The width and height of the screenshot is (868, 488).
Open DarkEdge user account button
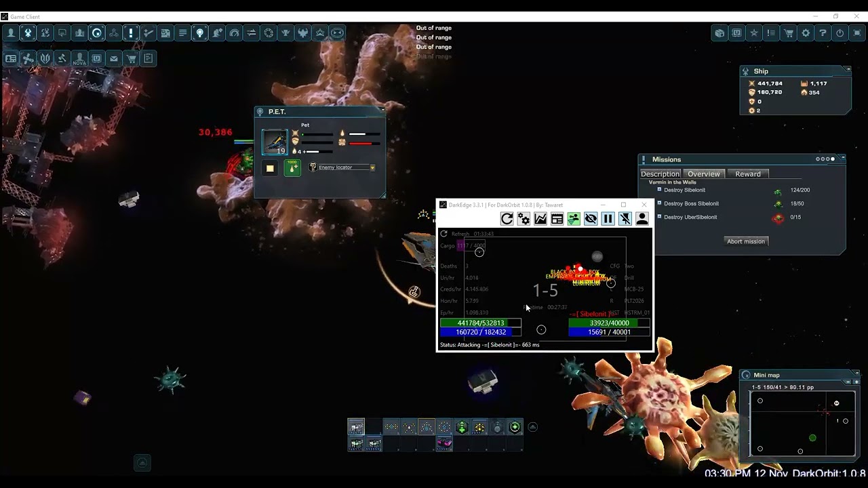[642, 218]
